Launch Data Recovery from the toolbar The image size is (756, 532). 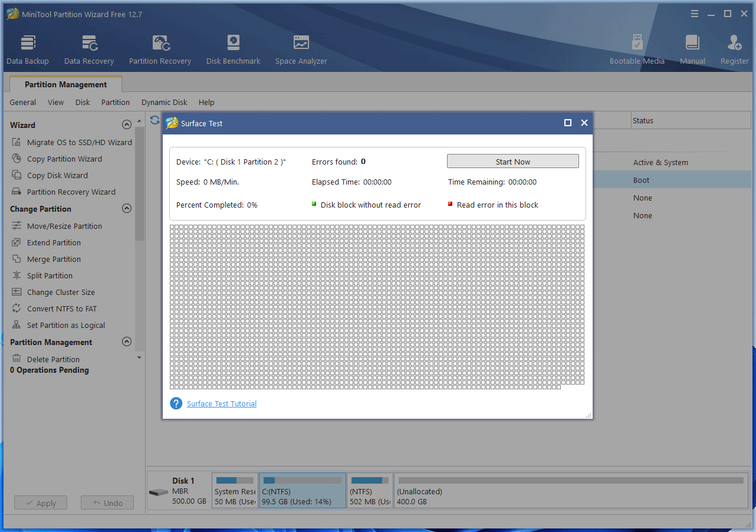(89, 50)
